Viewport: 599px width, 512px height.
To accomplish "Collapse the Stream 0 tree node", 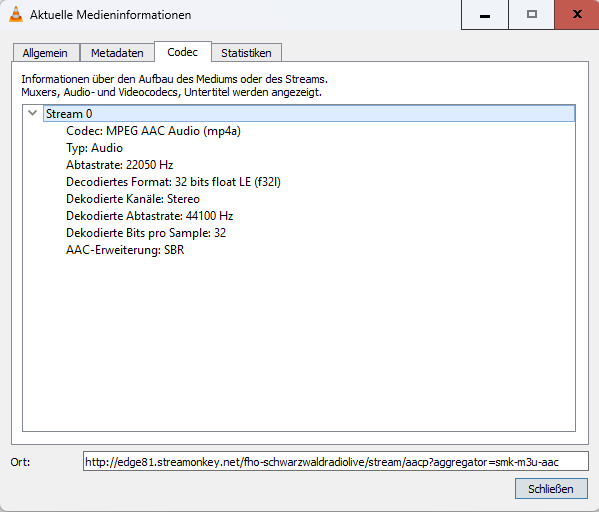I will [x=33, y=113].
